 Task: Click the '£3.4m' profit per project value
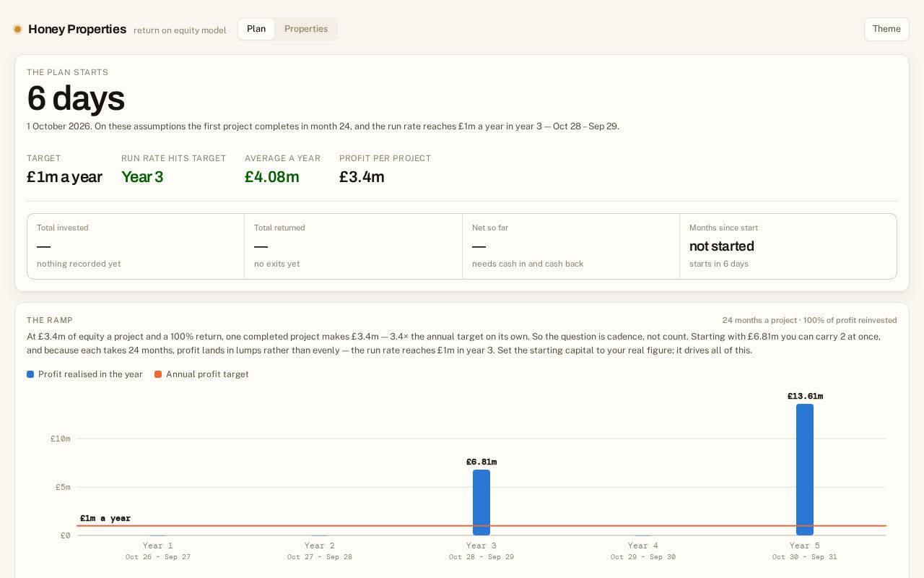click(362, 177)
